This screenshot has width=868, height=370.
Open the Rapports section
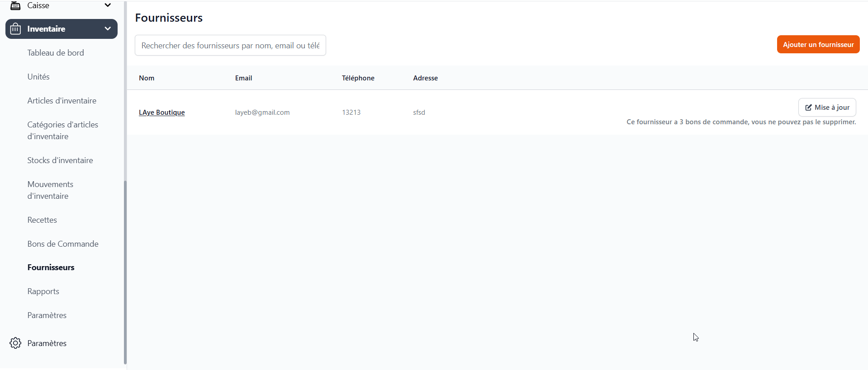click(43, 291)
